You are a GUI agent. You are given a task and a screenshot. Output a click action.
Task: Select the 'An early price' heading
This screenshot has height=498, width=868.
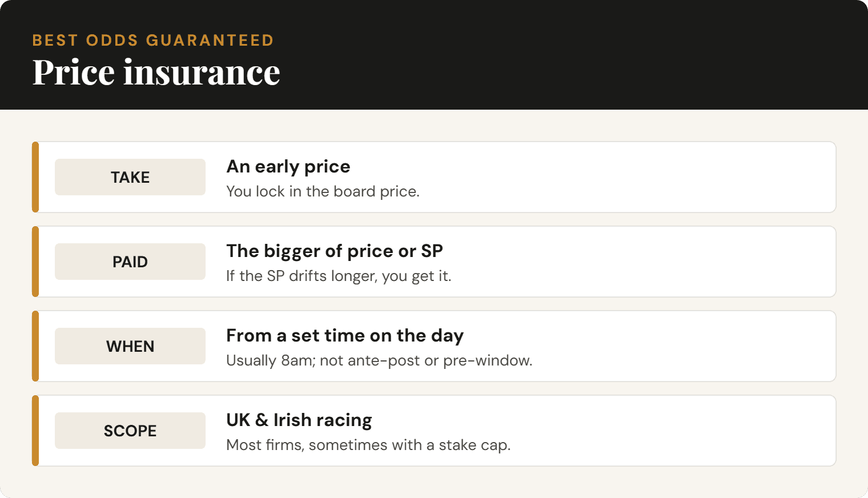288,166
